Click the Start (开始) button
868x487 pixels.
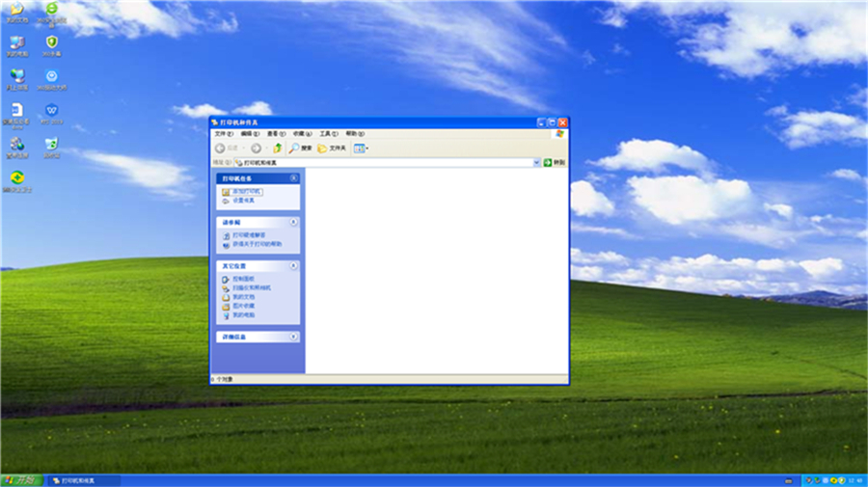(x=22, y=480)
